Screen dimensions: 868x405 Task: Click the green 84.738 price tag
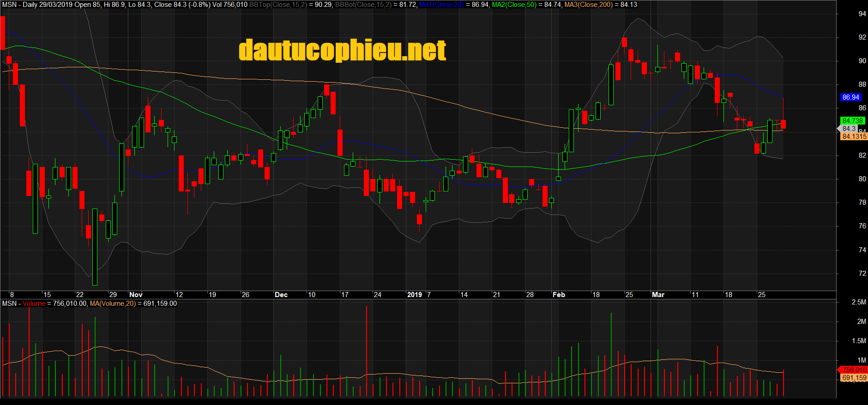[x=852, y=121]
